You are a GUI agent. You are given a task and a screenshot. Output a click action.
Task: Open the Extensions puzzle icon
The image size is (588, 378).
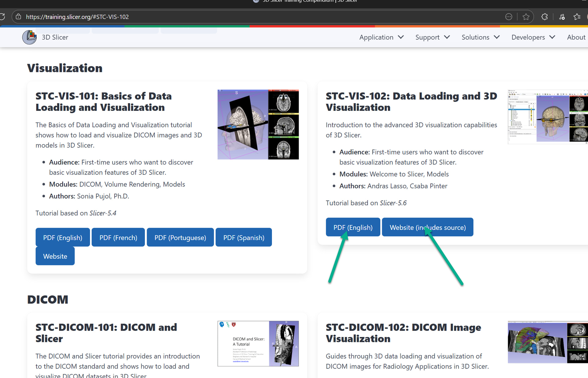545,17
